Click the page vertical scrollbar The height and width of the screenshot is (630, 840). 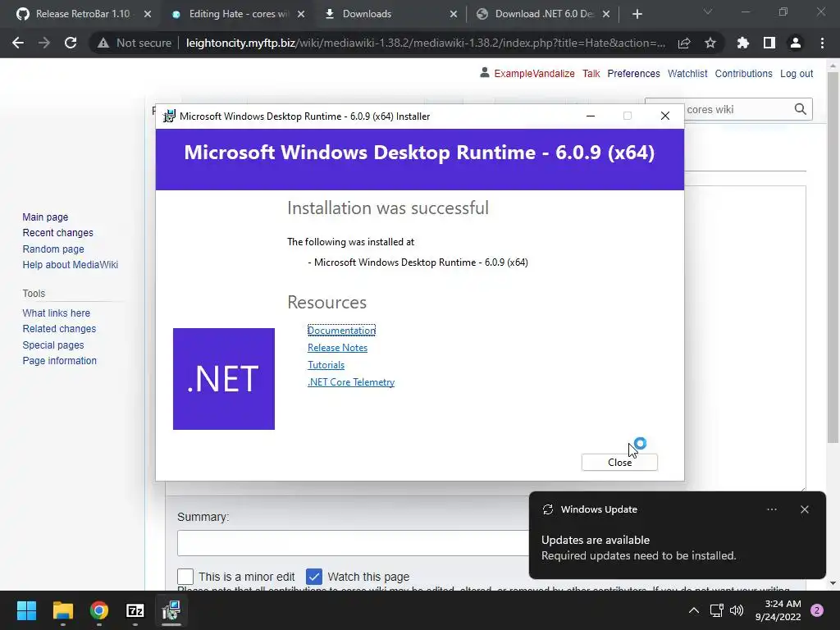(x=833, y=257)
